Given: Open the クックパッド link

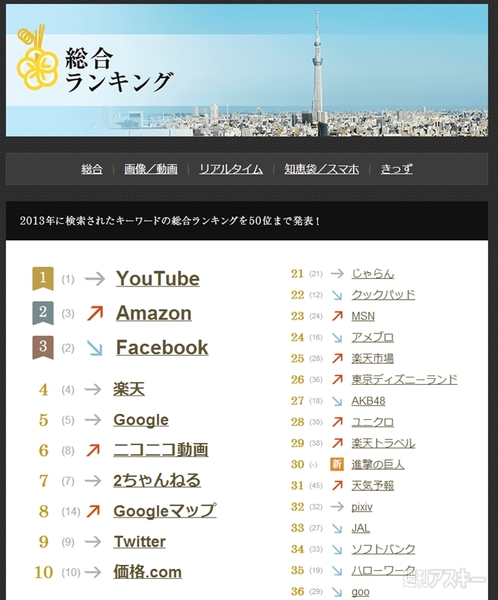Looking at the screenshot, I should click(x=383, y=295).
